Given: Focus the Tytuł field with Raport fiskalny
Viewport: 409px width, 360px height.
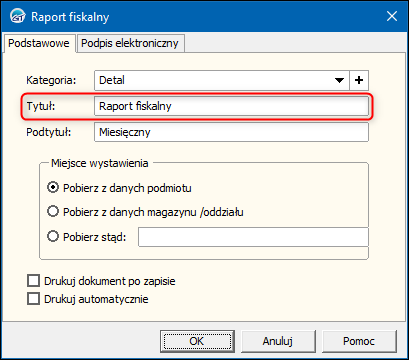Looking at the screenshot, I should pos(231,106).
